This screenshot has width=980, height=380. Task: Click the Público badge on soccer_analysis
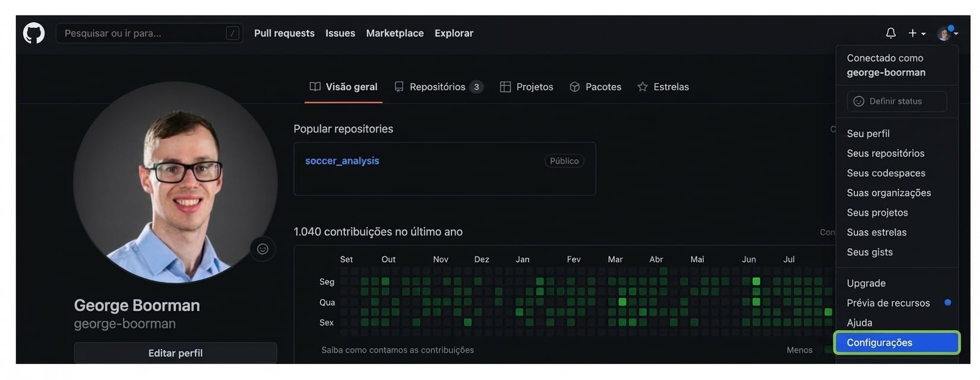click(564, 161)
